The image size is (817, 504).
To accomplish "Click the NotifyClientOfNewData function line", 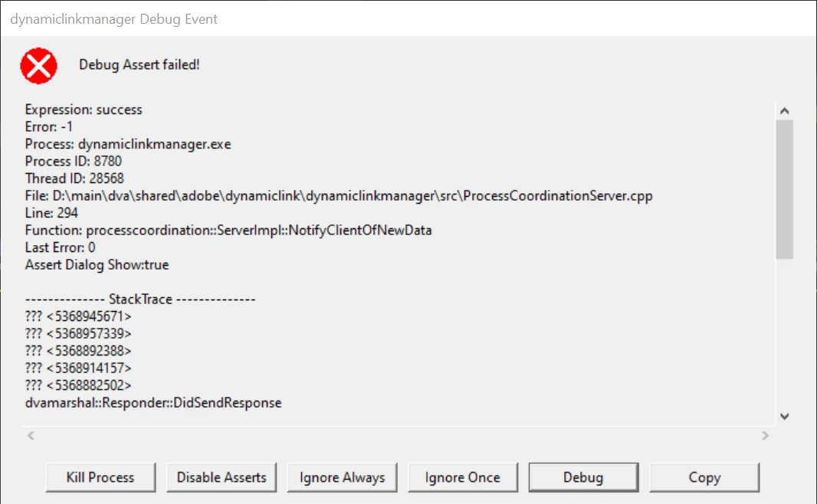I will [x=228, y=230].
